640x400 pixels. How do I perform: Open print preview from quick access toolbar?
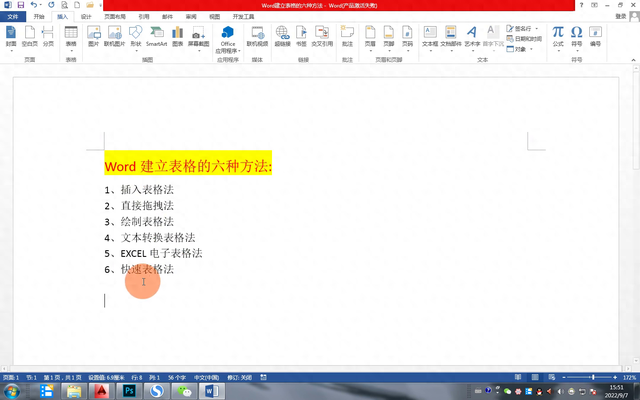pyautogui.click(x=64, y=5)
